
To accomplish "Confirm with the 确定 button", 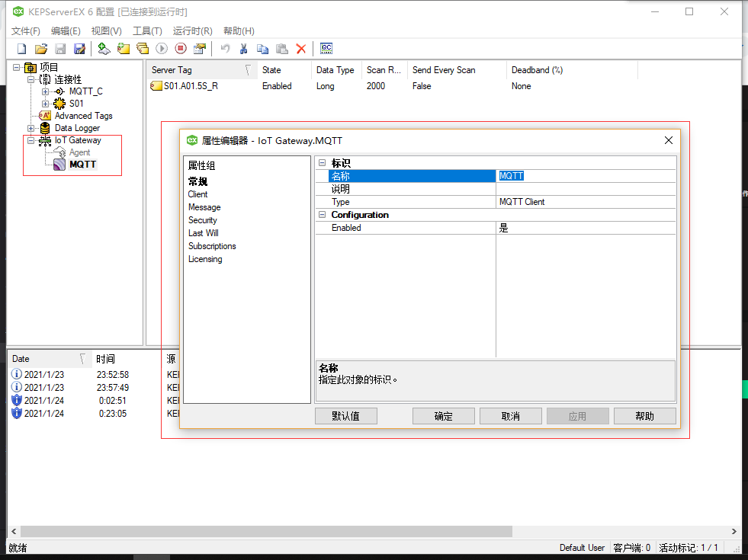I will coord(444,416).
